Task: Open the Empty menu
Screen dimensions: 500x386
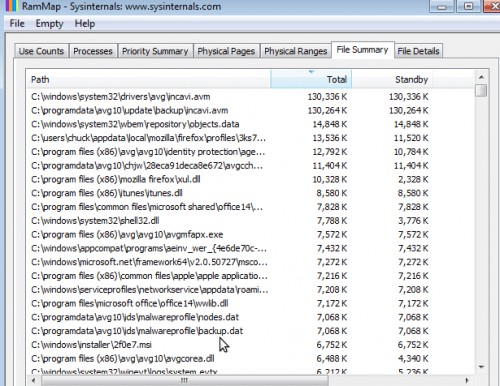Action: [x=49, y=24]
